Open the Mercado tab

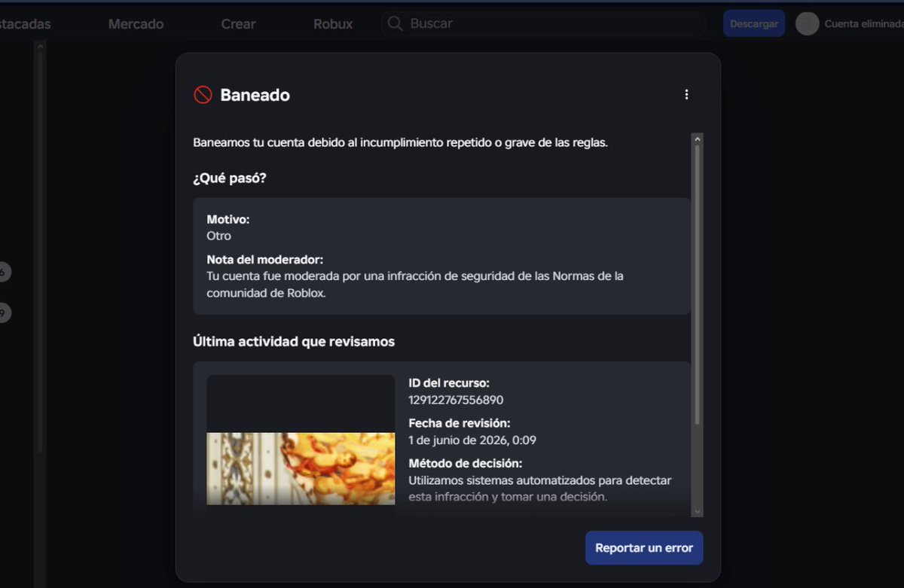[x=136, y=24]
